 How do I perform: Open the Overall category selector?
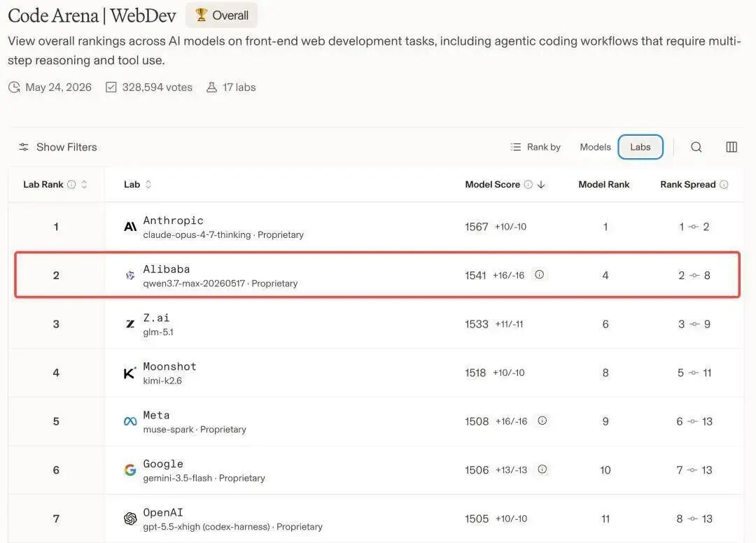click(222, 15)
